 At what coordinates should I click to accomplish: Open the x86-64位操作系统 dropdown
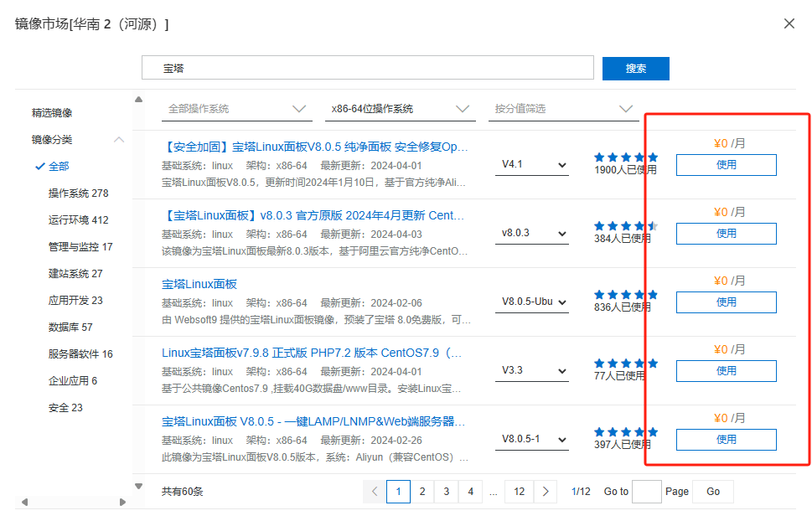coord(401,109)
